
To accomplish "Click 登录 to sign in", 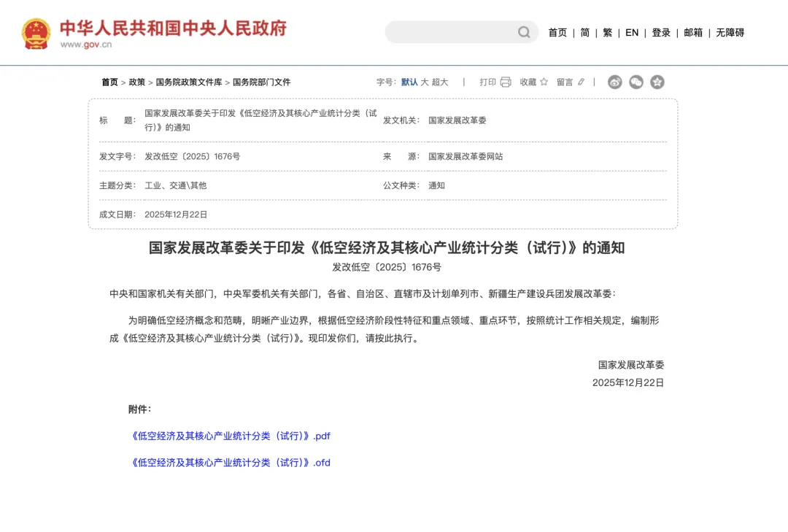I will point(660,33).
